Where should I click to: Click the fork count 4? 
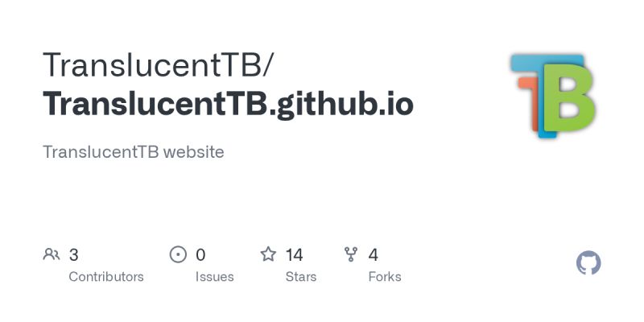(x=373, y=255)
